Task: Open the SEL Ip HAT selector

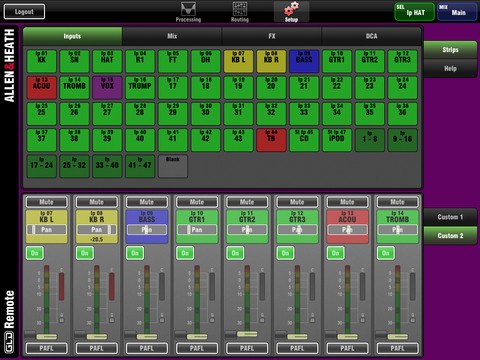Action: (x=415, y=12)
